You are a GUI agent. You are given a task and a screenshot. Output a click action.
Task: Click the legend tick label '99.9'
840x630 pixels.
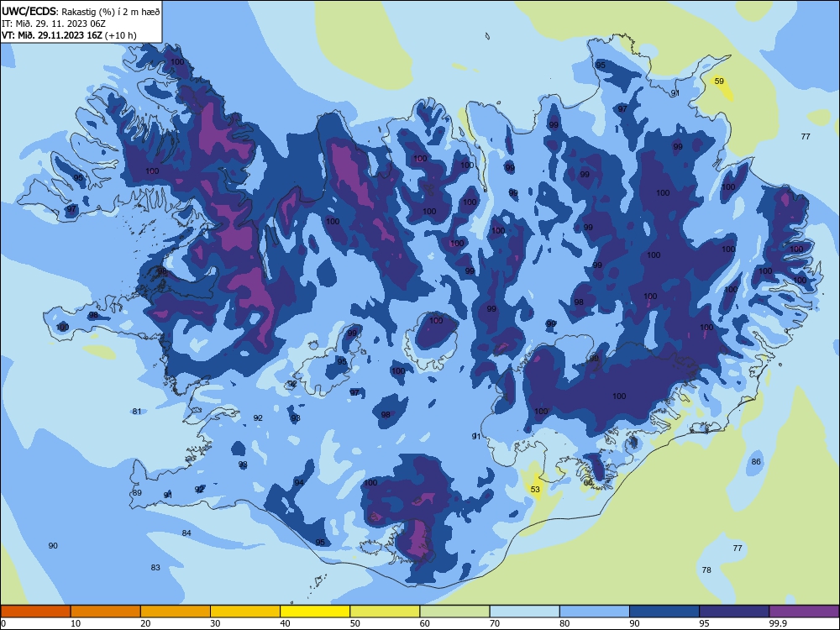[777, 623]
